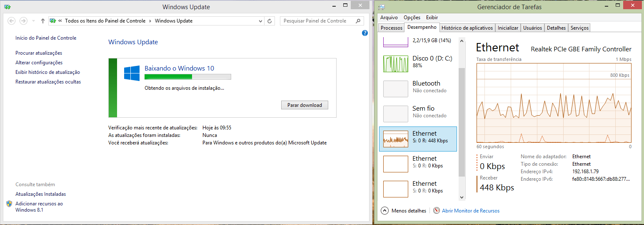Viewport: 644px width, 225px height.
Task: Click Adicionar recursos ao Windows 8.1 link
Action: pyautogui.click(x=39, y=207)
